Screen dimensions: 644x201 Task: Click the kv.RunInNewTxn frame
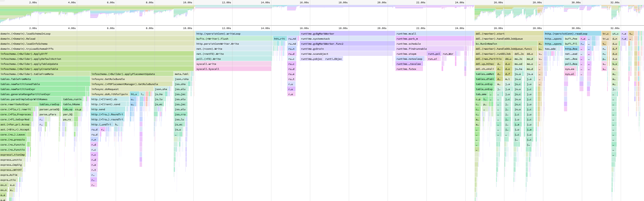[x=506, y=44]
